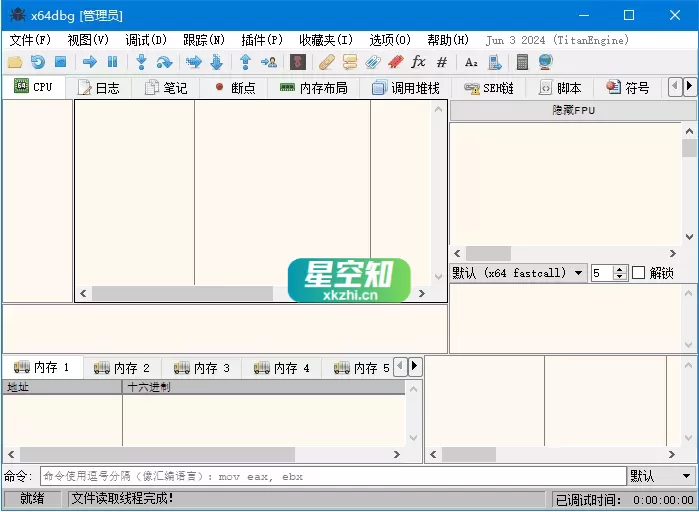
Task: Click the globe check for updates icon
Action: pyautogui.click(x=546, y=62)
